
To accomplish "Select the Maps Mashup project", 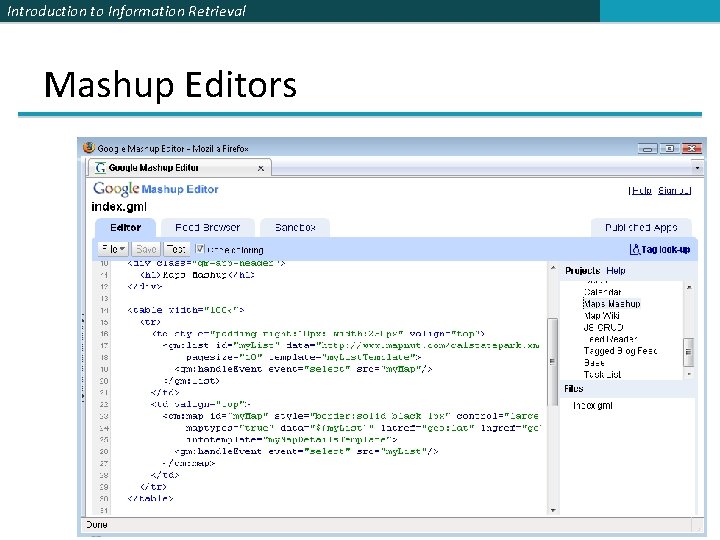I will coord(612,304).
